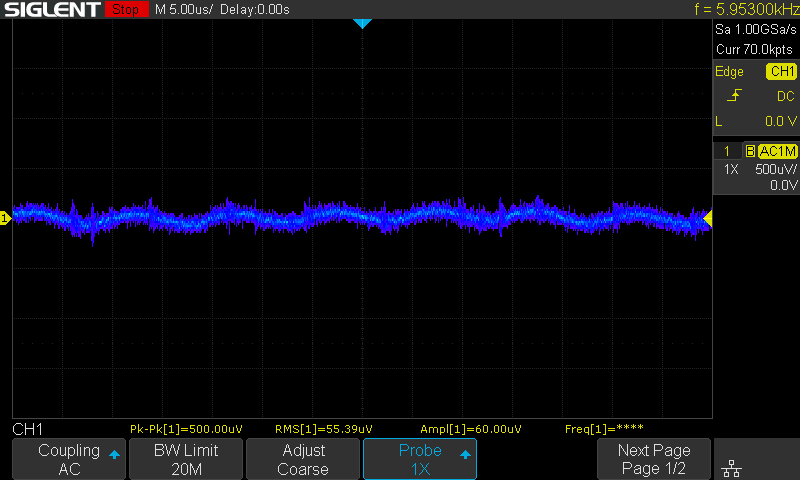This screenshot has height=480, width=800.
Task: Open the Coupling AC dropdown
Action: tap(69, 459)
